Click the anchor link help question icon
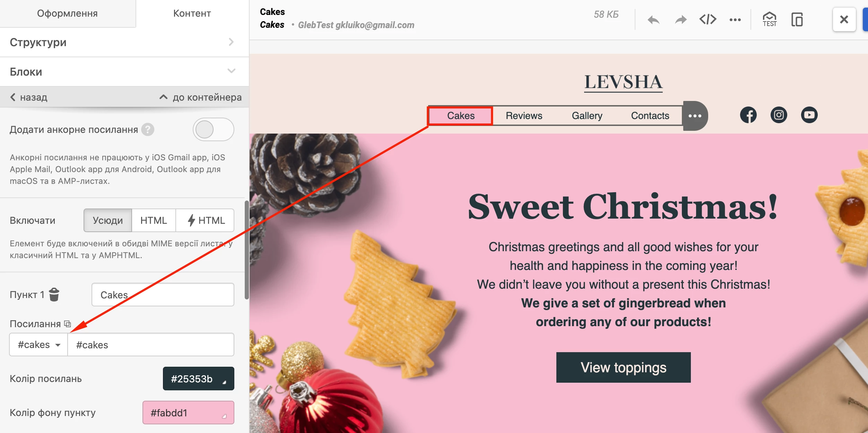The height and width of the screenshot is (433, 868). coord(148,130)
